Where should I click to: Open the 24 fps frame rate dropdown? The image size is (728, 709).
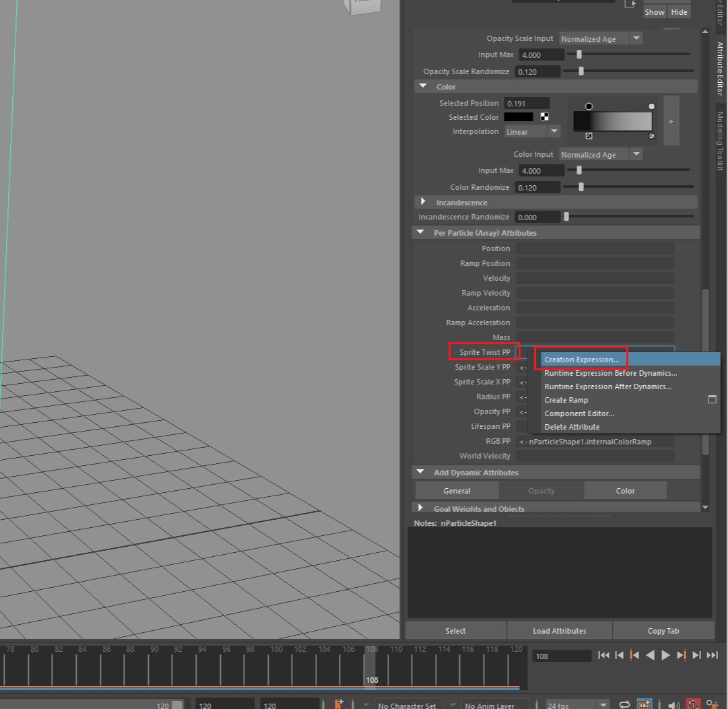576,705
